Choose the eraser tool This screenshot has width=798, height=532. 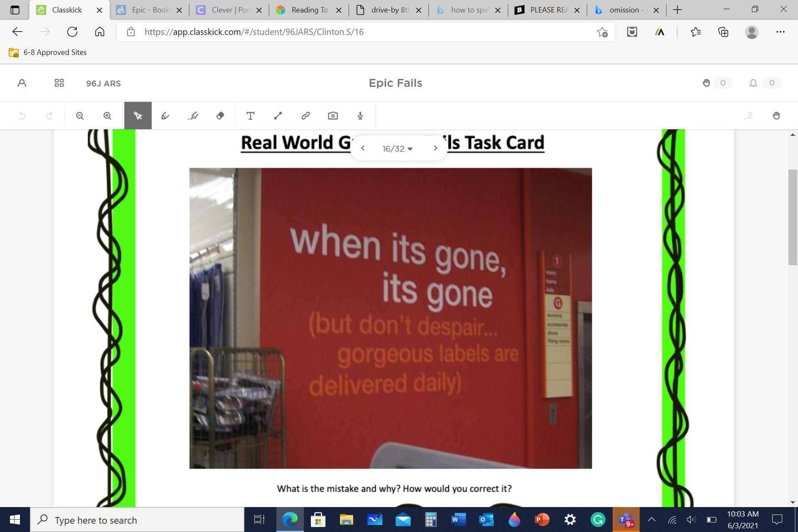pos(220,116)
